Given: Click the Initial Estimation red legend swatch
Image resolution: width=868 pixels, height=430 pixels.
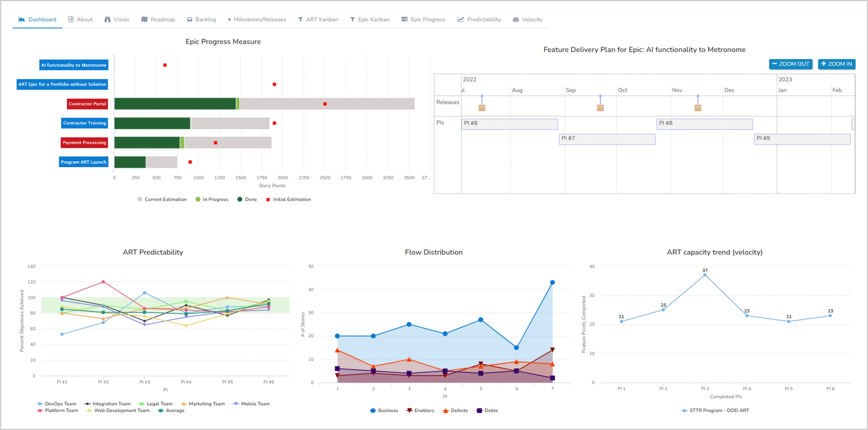Looking at the screenshot, I should coord(268,199).
